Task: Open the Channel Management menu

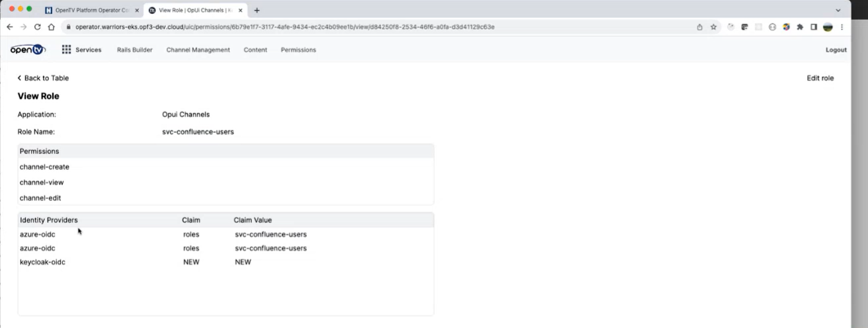Action: click(198, 50)
